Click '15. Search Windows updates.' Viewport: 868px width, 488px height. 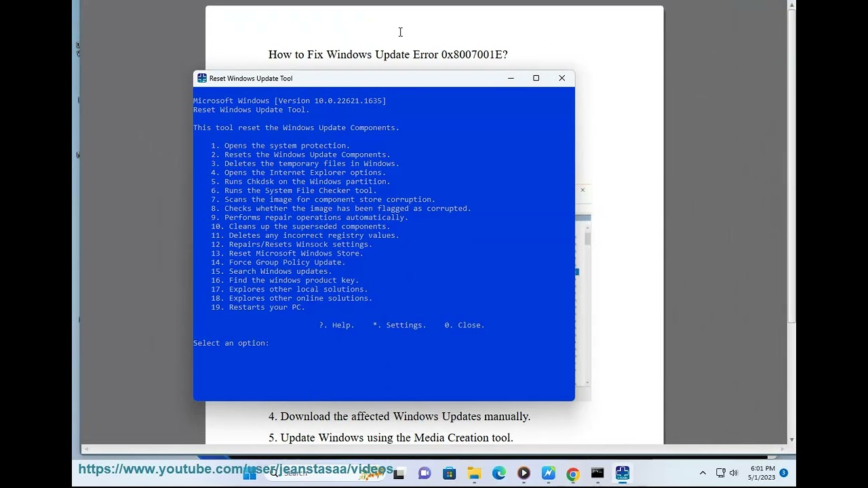pyautogui.click(x=271, y=271)
